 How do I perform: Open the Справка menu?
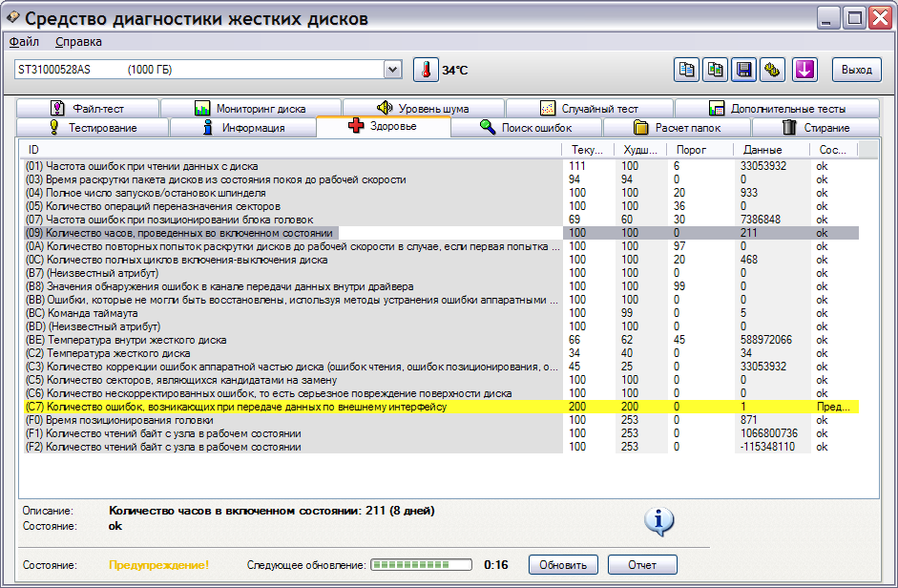pos(78,42)
